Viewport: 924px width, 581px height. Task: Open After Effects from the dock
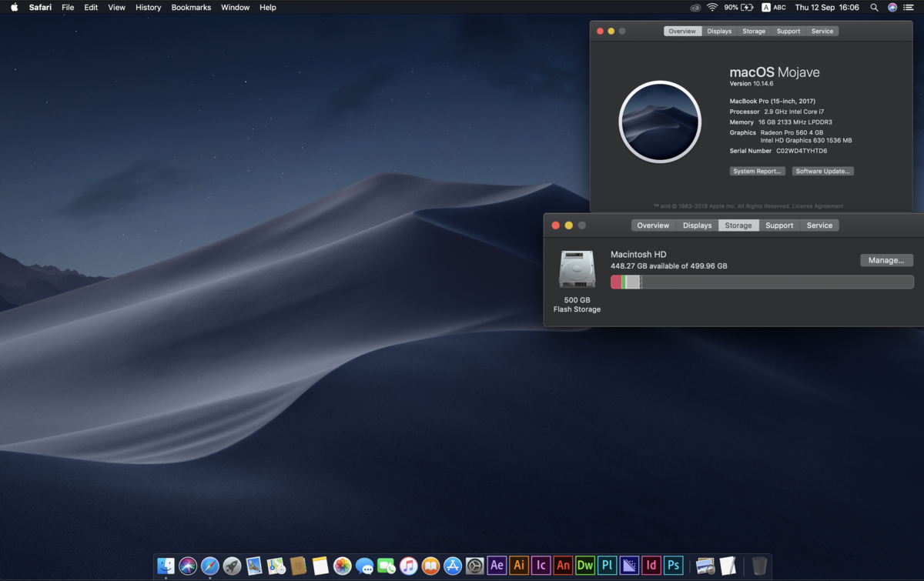click(497, 566)
